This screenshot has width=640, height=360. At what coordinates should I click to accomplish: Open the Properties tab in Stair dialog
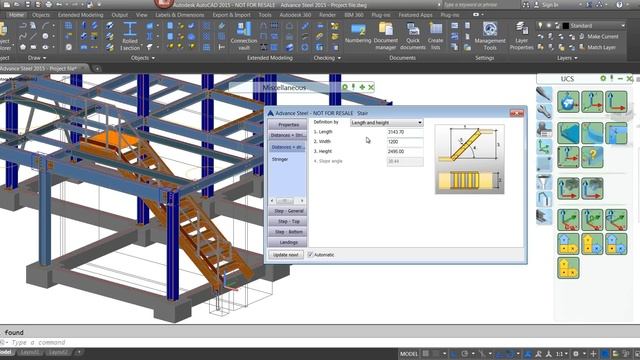pos(288,124)
